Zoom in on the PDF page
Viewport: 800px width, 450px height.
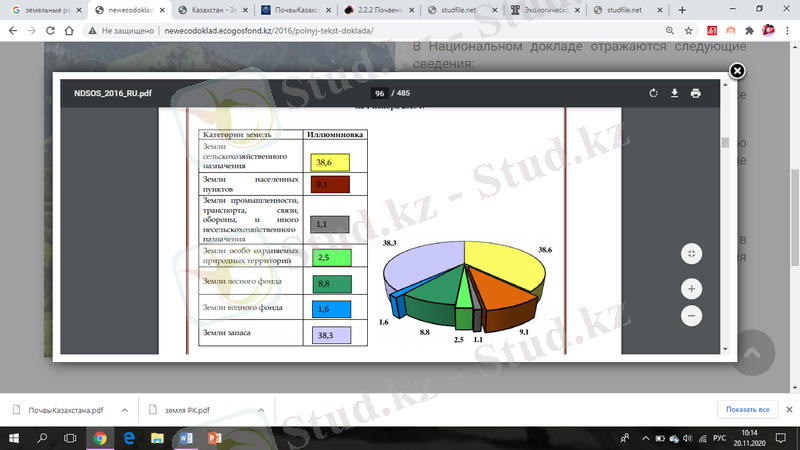(691, 289)
